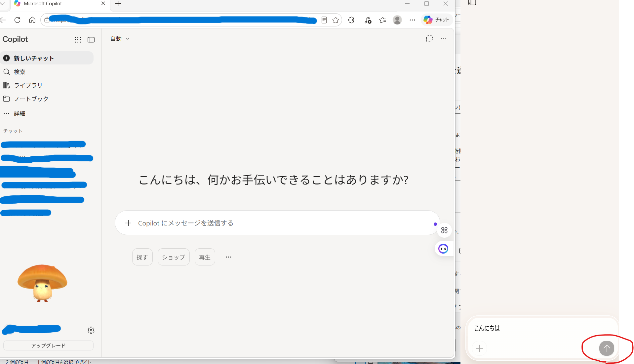Open reader view icon in address bar
Viewport: 634px width, 364px height.
[324, 20]
